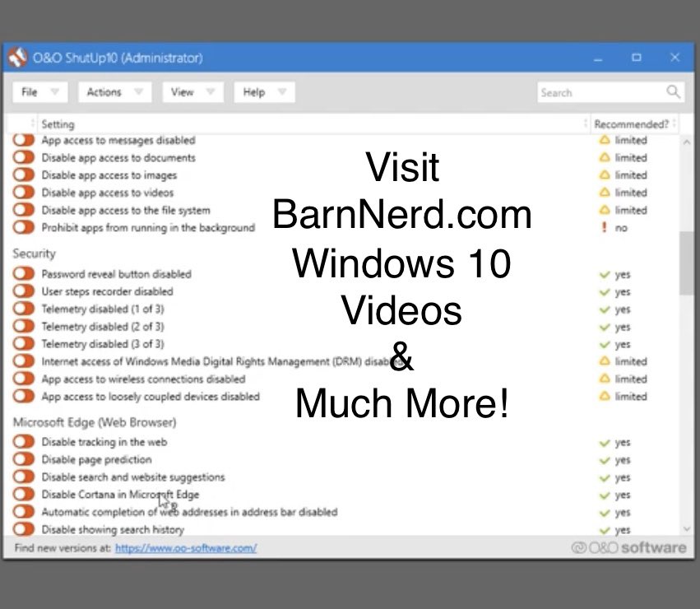The width and height of the screenshot is (700, 609).
Task: Select the 'Microsoft Edge (Web Browser)' section heading
Action: [95, 422]
